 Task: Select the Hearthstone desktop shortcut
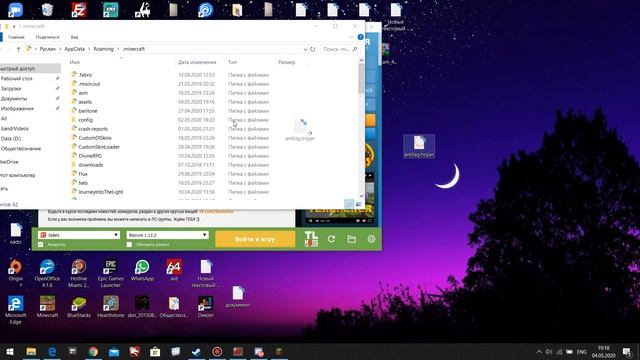pyautogui.click(x=111, y=307)
